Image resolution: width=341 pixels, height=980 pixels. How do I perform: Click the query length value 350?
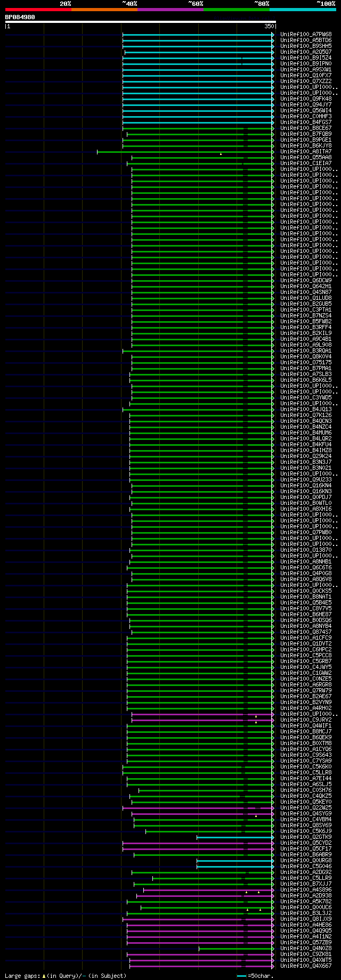pos(269,26)
